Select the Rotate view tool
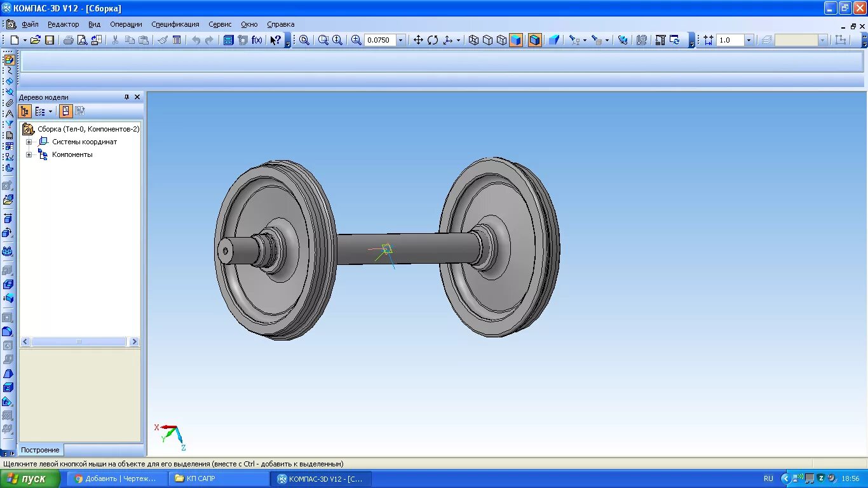This screenshot has width=868, height=488. point(433,40)
